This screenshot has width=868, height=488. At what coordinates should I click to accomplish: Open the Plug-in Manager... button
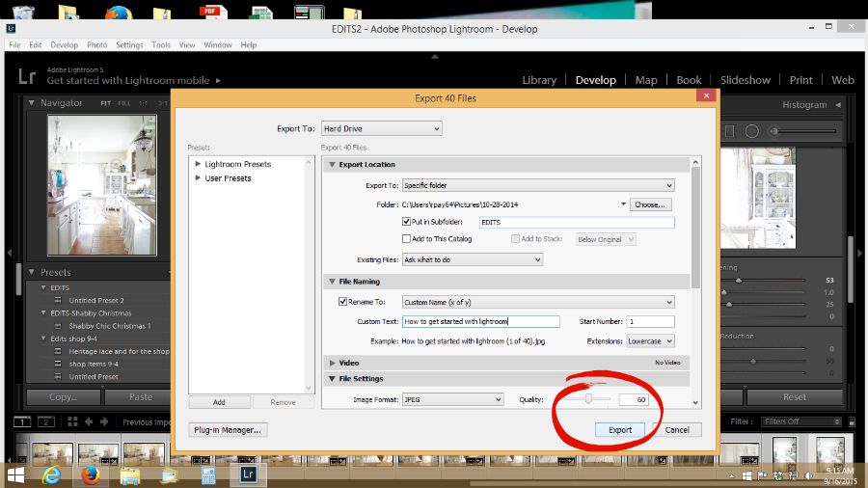(x=228, y=430)
